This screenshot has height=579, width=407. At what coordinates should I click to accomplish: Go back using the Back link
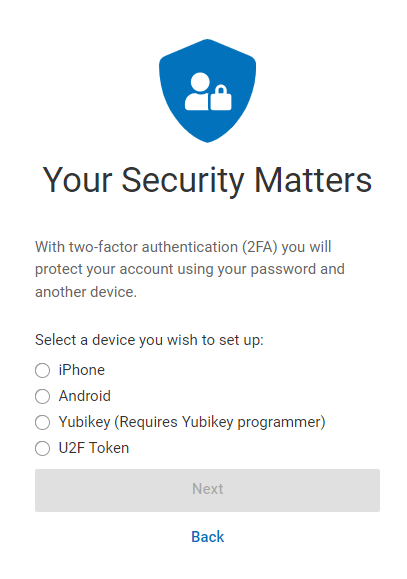(x=208, y=537)
